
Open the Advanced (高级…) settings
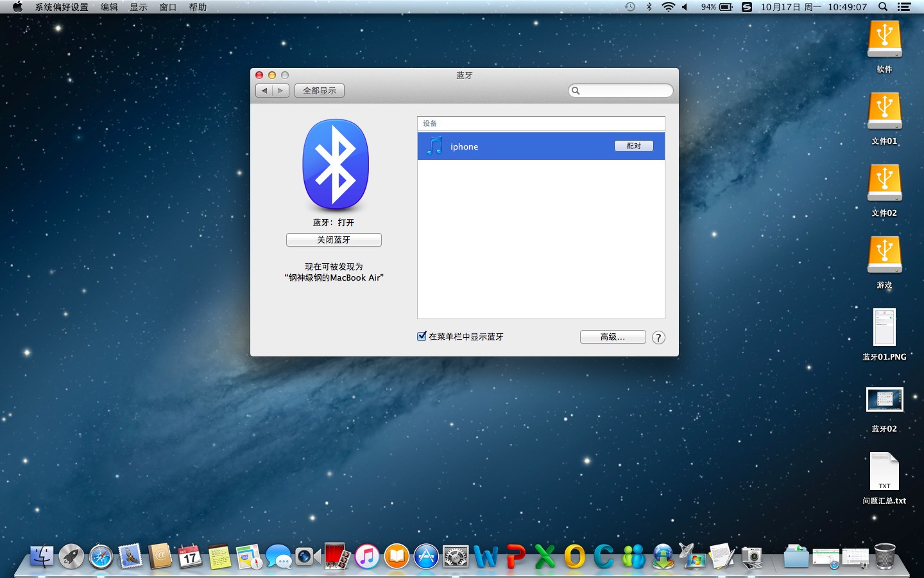point(613,337)
